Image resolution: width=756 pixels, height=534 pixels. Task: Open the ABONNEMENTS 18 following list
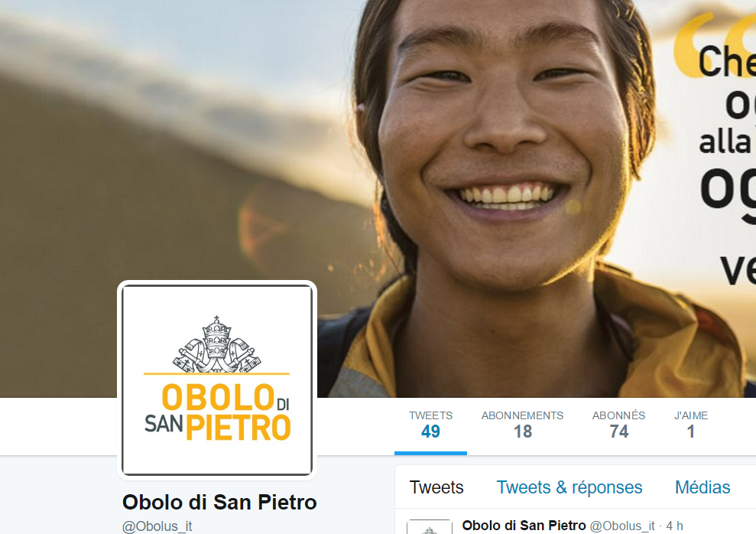point(522,425)
